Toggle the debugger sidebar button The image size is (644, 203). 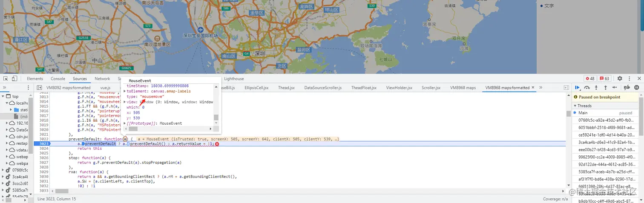pos(566,88)
